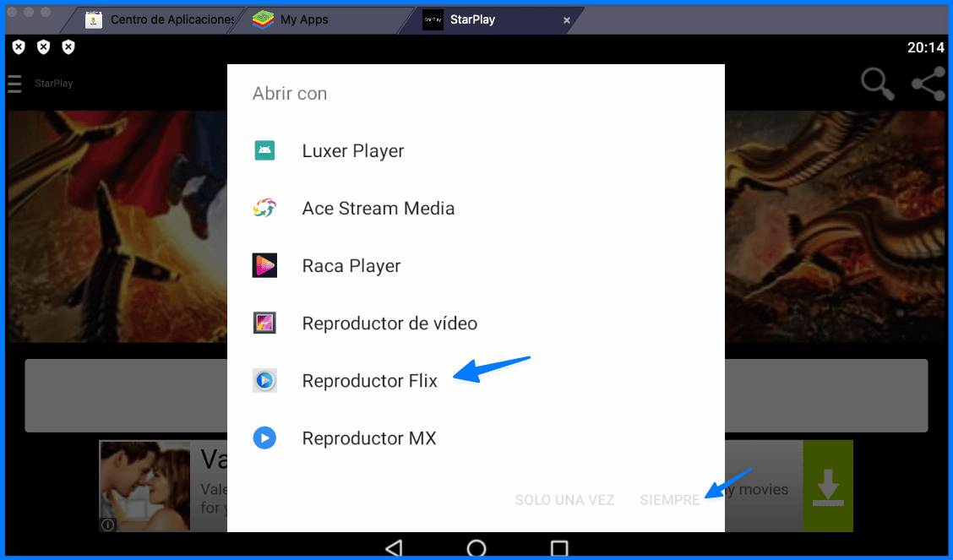Choose SOLO UNA VEZ for one-time use

(x=564, y=499)
